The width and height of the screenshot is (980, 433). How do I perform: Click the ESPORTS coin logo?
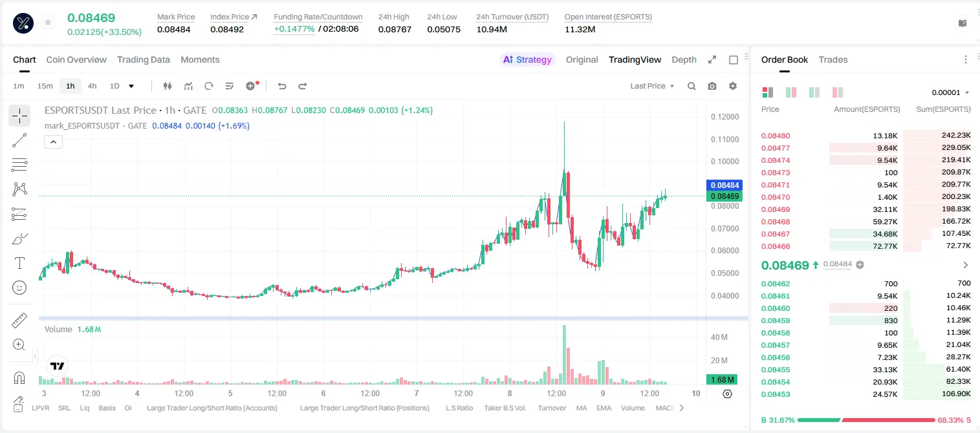coord(23,23)
